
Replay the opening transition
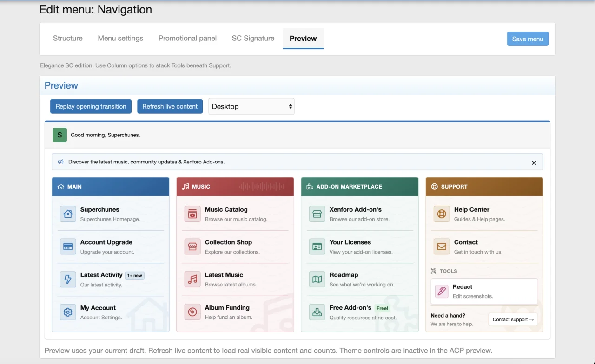pyautogui.click(x=91, y=106)
